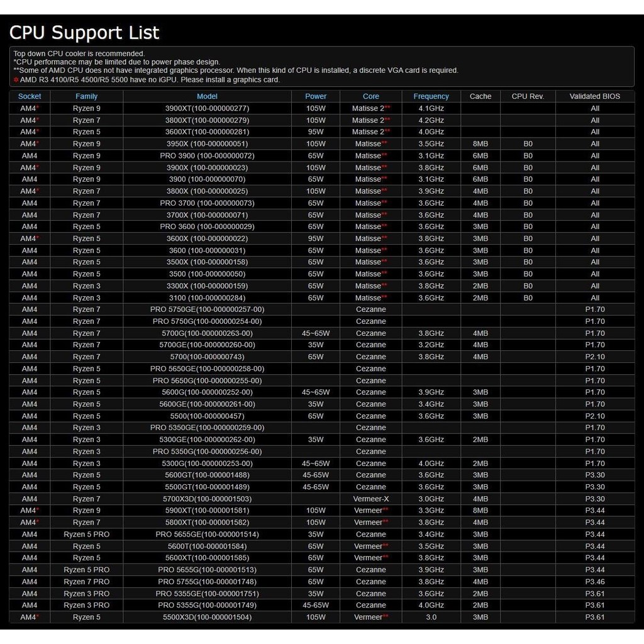This screenshot has height=644, width=644.
Task: Click the Socket column header
Action: coord(30,96)
